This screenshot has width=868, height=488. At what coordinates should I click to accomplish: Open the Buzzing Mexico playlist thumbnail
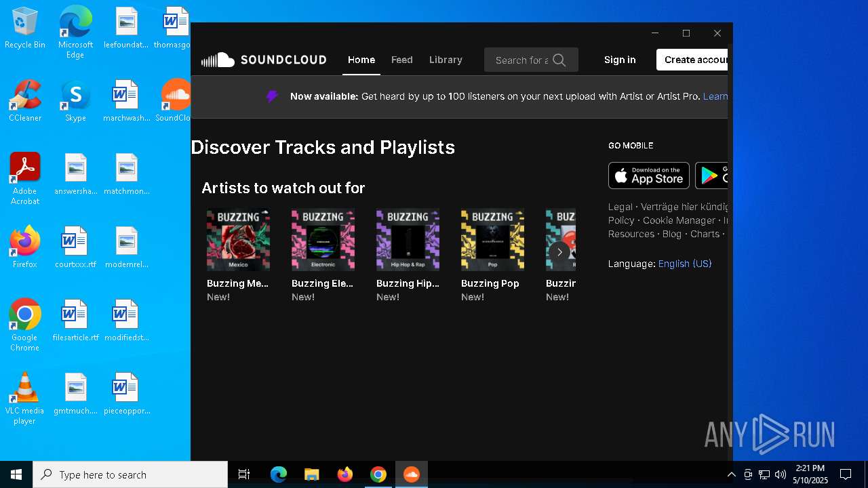(238, 239)
